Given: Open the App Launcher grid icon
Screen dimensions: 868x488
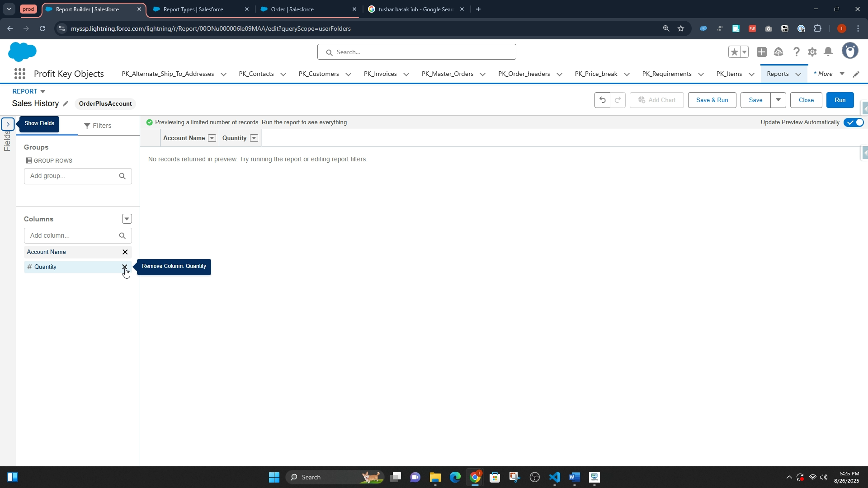Looking at the screenshot, I should pos(19,74).
